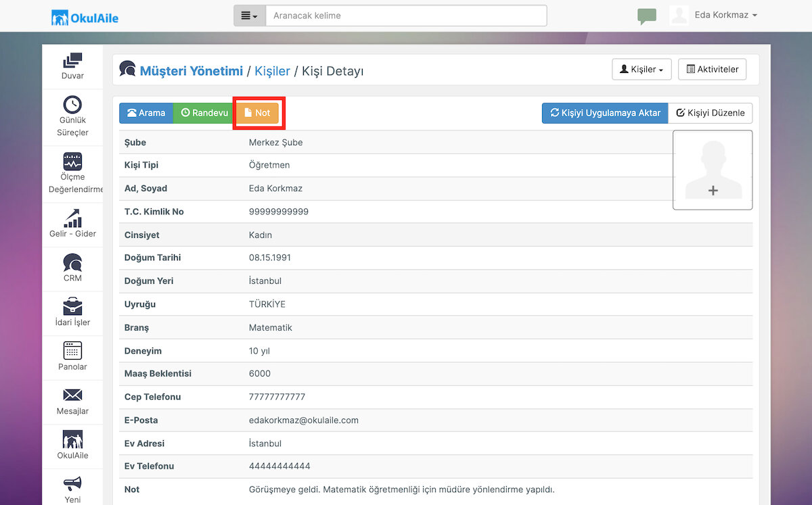Open İdari İşler from sidebar

(x=72, y=313)
